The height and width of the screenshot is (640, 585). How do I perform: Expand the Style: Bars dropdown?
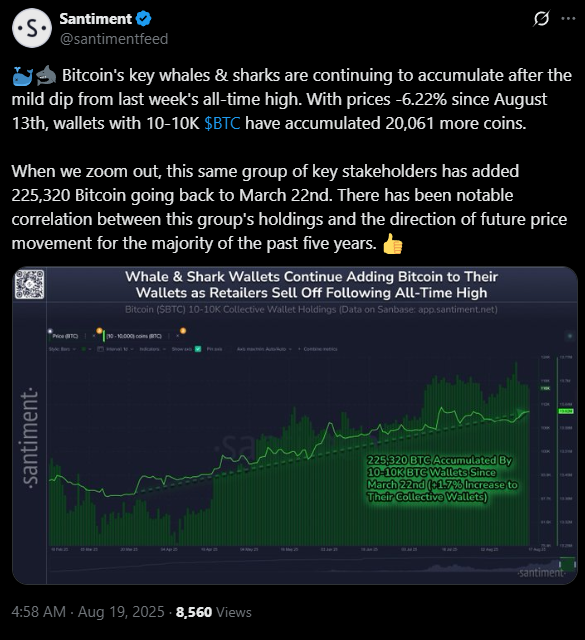tap(62, 349)
